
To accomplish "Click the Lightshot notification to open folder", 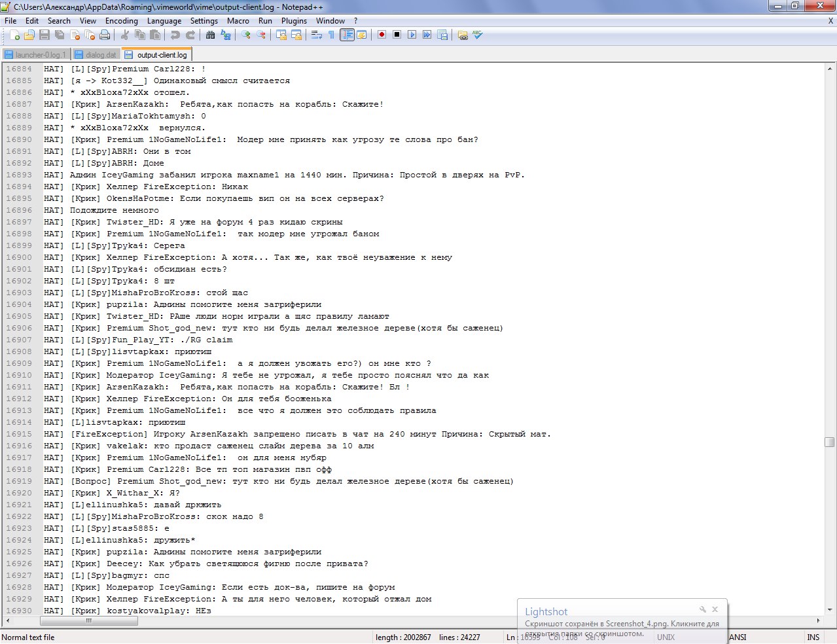I will pos(622,623).
